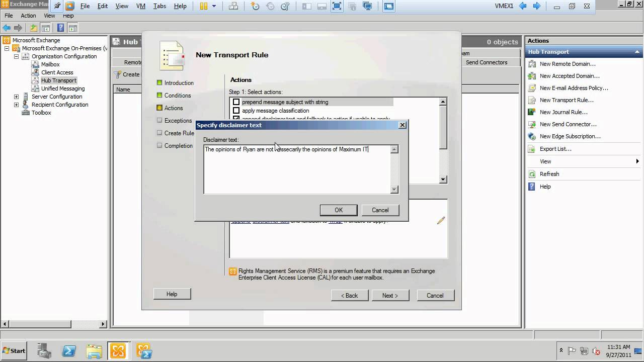Screen dimensions: 644x362
Task: Open Exchange Management Shell taskbar icon
Action: (x=144, y=350)
